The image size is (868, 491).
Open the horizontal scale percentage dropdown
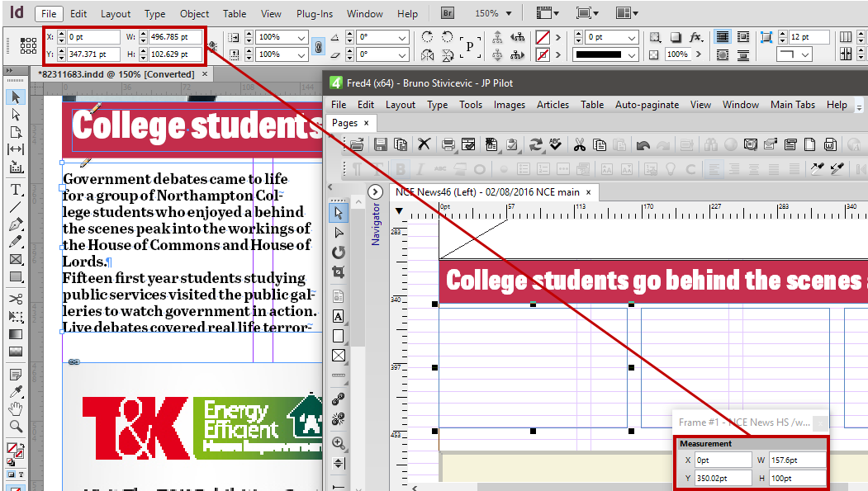pos(301,38)
